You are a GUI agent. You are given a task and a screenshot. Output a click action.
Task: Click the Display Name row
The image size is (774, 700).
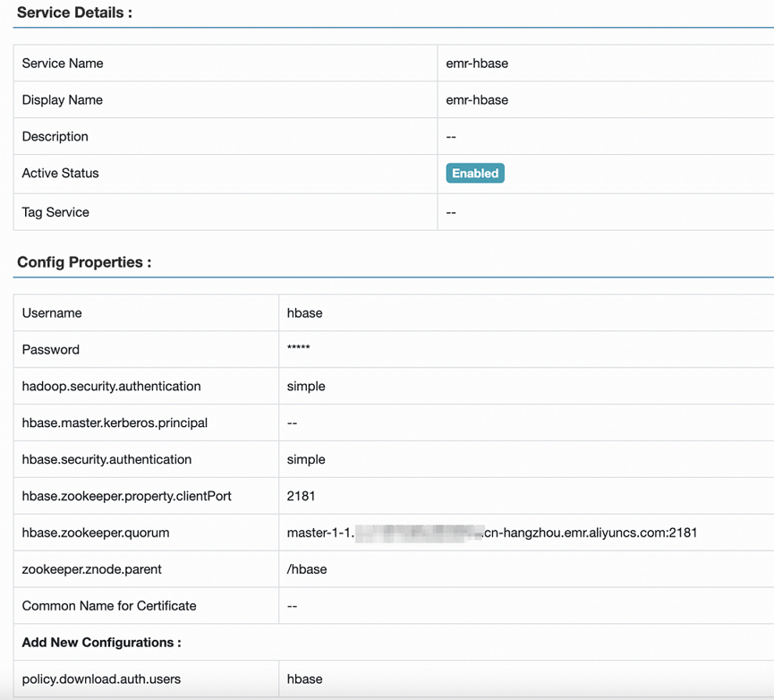(x=62, y=99)
